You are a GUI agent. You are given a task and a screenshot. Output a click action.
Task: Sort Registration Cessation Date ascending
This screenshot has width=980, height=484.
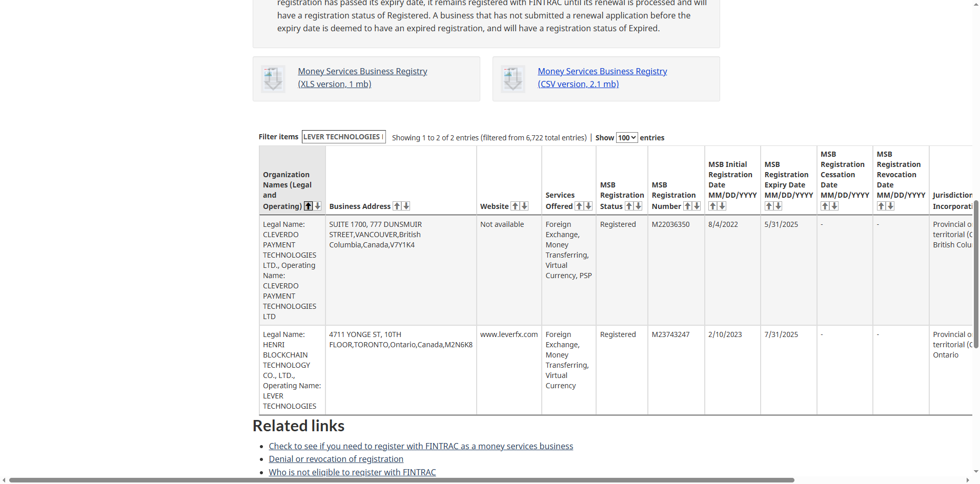[x=825, y=206]
